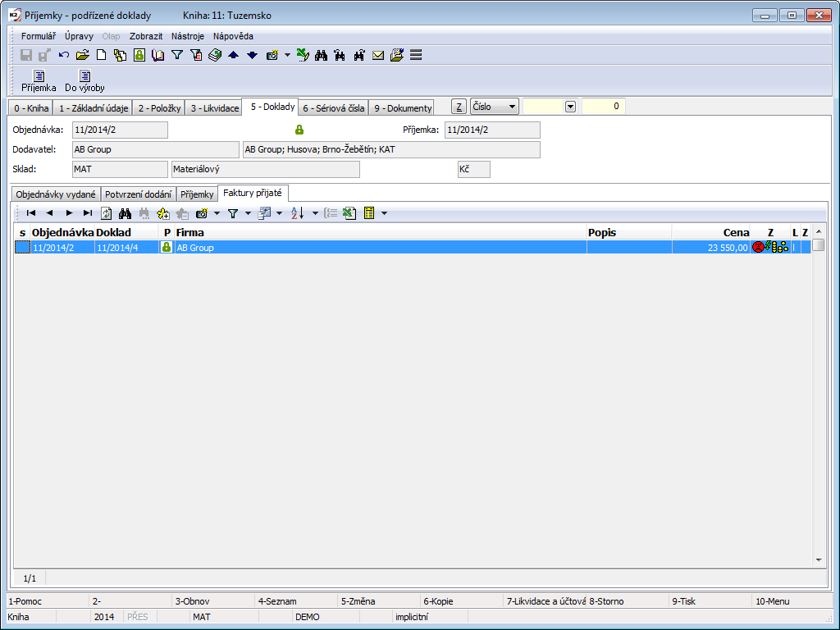
Task: Expand the A-Z sort dropdown arrow in grid toolbar
Action: [x=315, y=213]
